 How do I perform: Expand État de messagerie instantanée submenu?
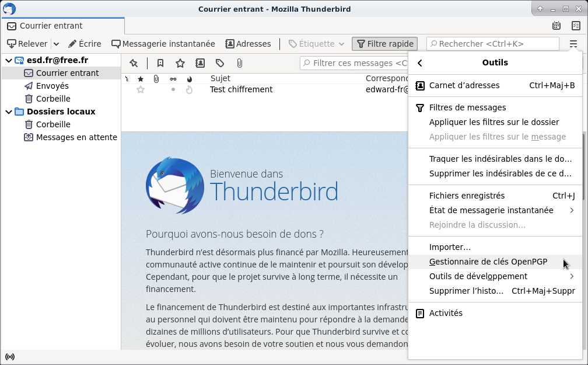tap(495, 211)
